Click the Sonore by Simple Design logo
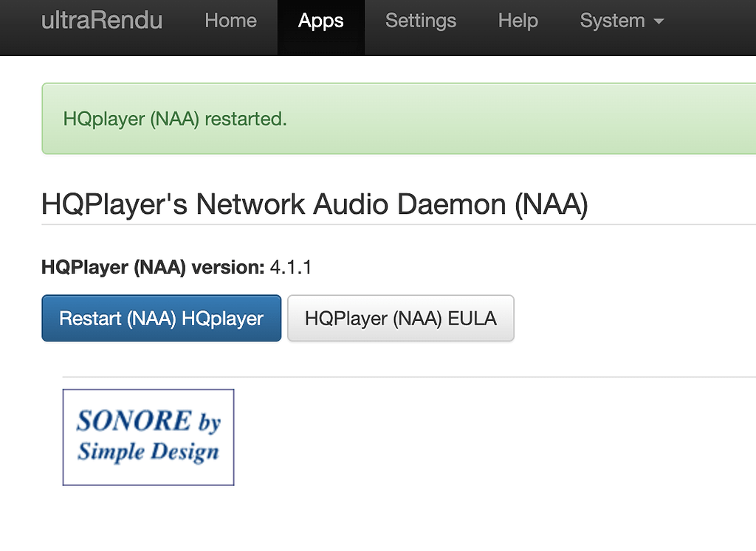 (148, 437)
